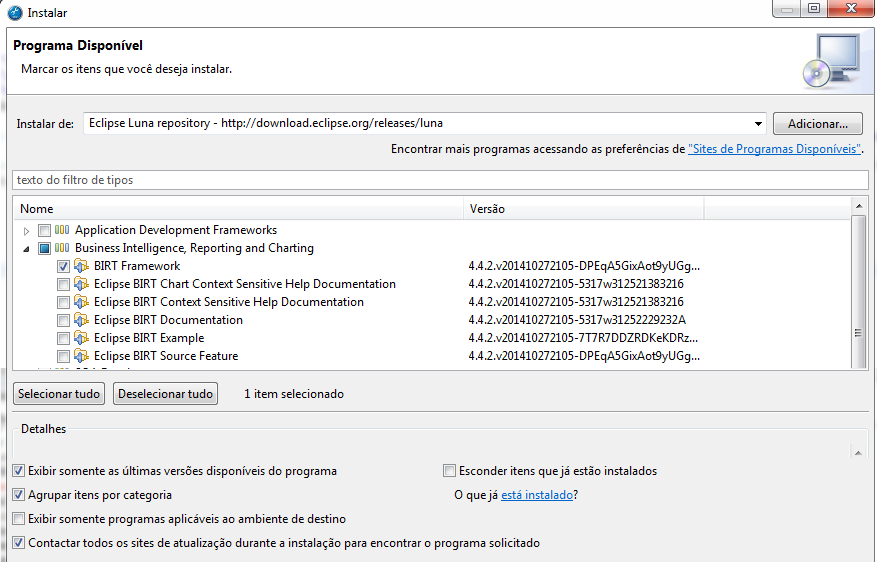Click the maximize window button
Image resolution: width=877 pixels, height=563 pixels.
[x=814, y=8]
